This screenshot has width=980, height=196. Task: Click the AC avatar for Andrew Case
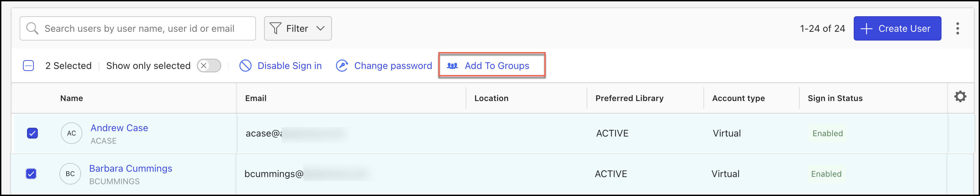[x=72, y=133]
